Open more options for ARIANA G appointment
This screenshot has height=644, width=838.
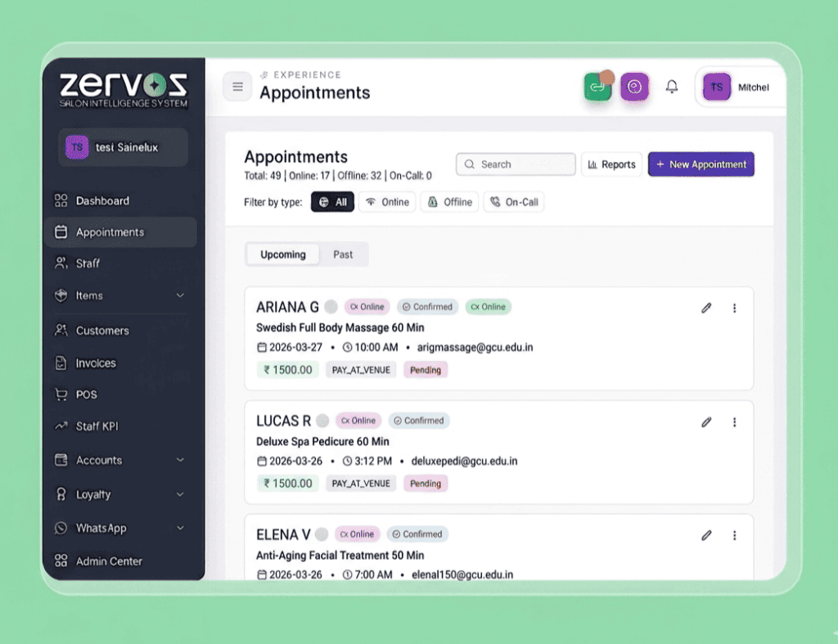tap(734, 308)
